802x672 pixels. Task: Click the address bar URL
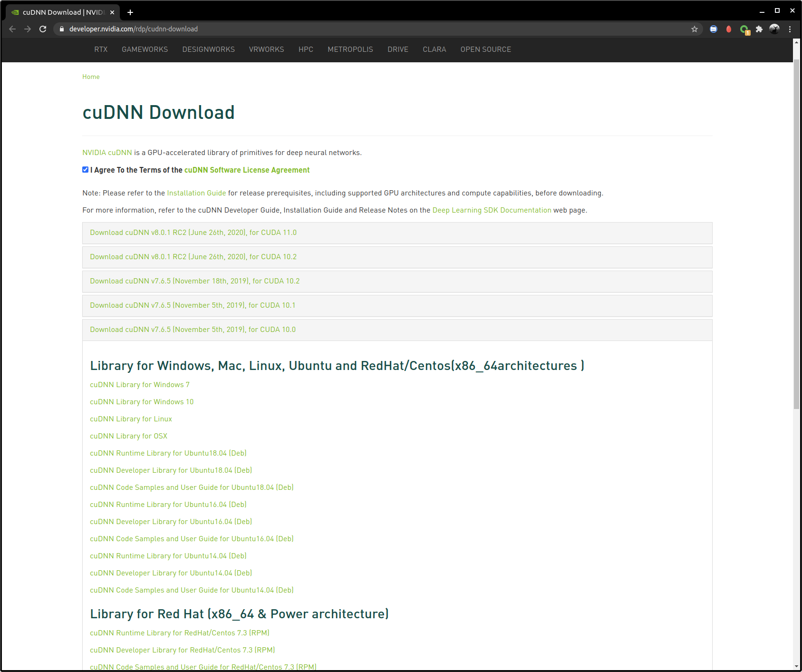coord(134,29)
